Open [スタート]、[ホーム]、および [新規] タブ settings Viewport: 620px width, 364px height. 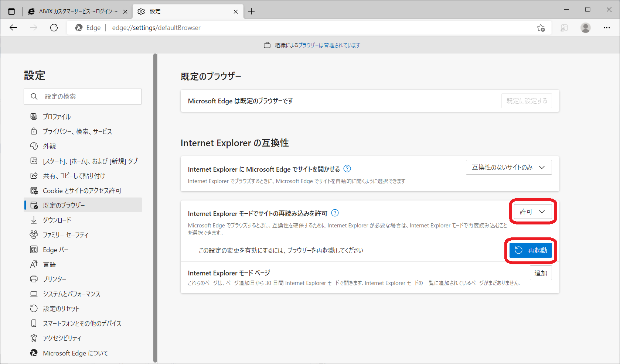tap(83, 161)
